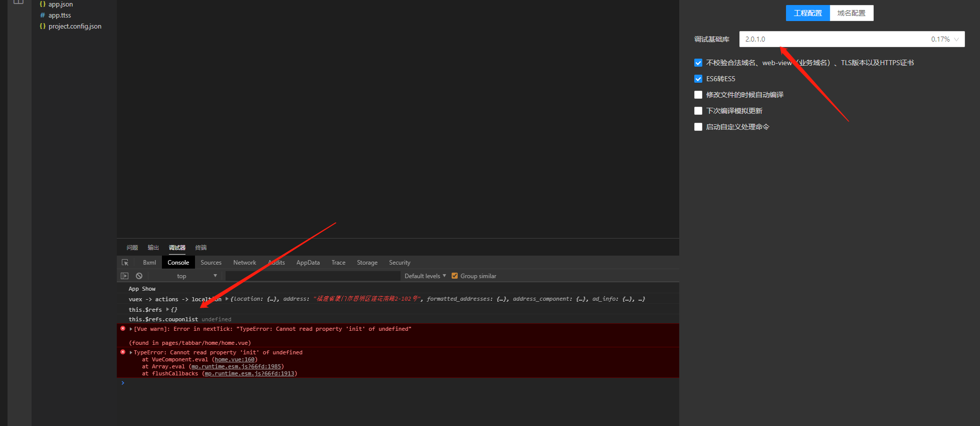Enable 修改文件的时候自动编译 checkbox

(698, 95)
